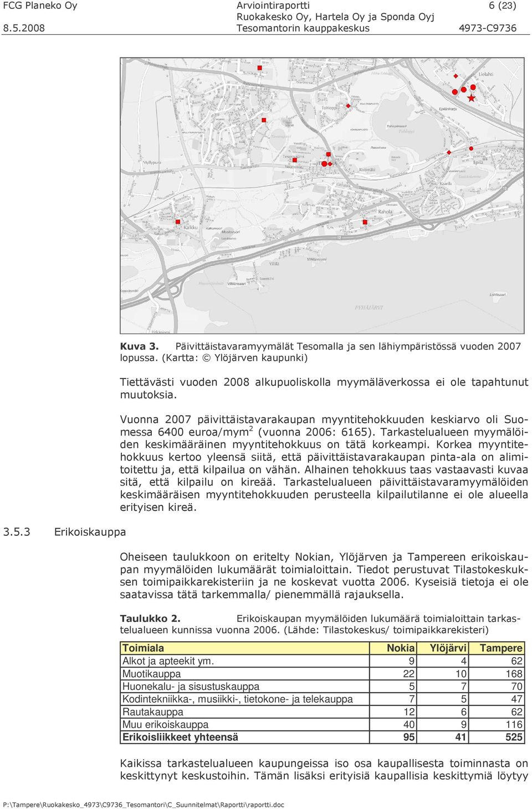The width and height of the screenshot is (532, 809).
Task: Click the large red circle marker at Tesoma
Action: [324, 164]
